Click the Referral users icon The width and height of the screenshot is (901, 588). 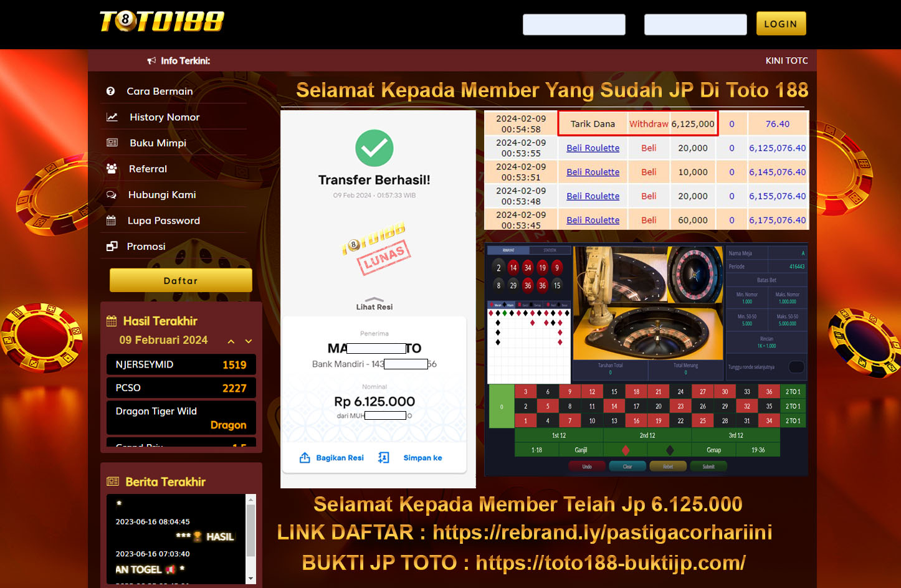(x=112, y=169)
